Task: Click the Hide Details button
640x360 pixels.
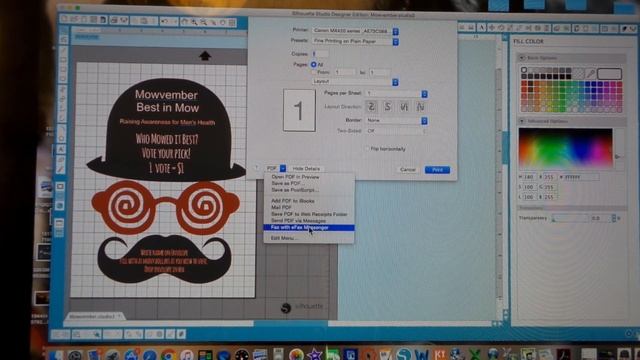Action: 306,168
